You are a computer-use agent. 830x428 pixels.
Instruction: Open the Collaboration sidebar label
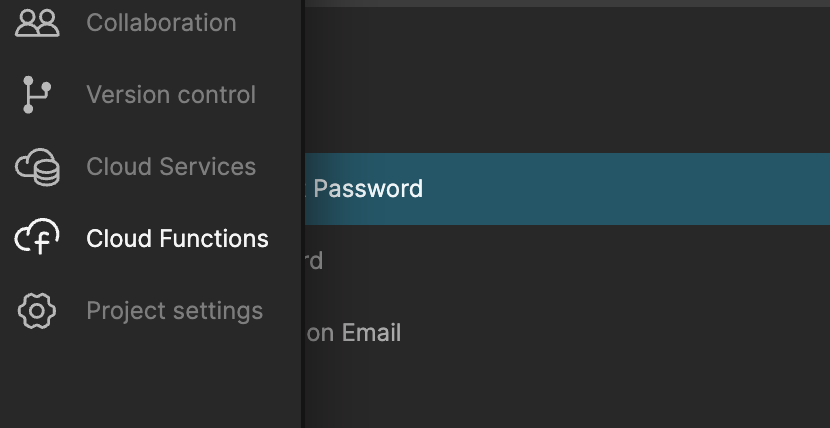point(161,22)
